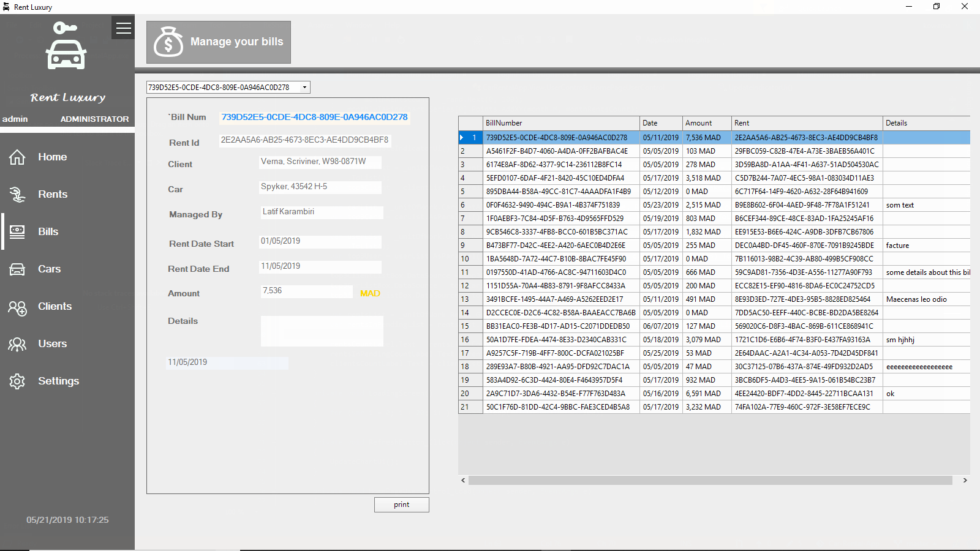Click the Users group icon
980x551 pixels.
pyautogui.click(x=17, y=344)
